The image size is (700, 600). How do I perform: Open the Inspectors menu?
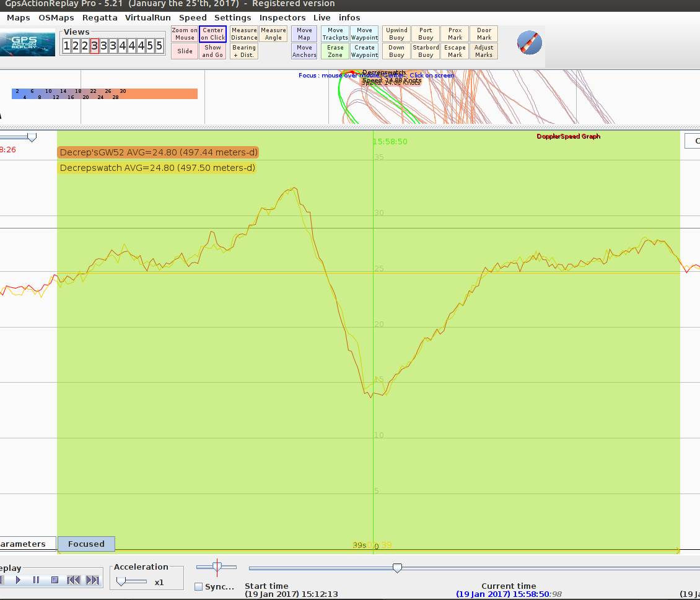[282, 18]
